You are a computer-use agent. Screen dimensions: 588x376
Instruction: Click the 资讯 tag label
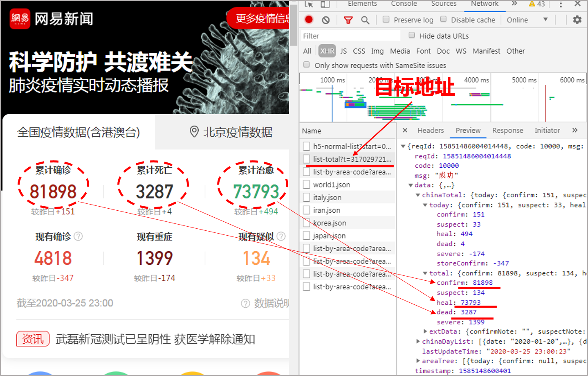pos(33,339)
